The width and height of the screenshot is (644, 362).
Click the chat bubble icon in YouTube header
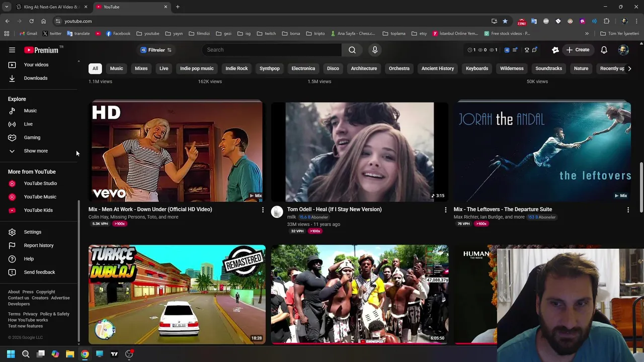click(x=534, y=50)
